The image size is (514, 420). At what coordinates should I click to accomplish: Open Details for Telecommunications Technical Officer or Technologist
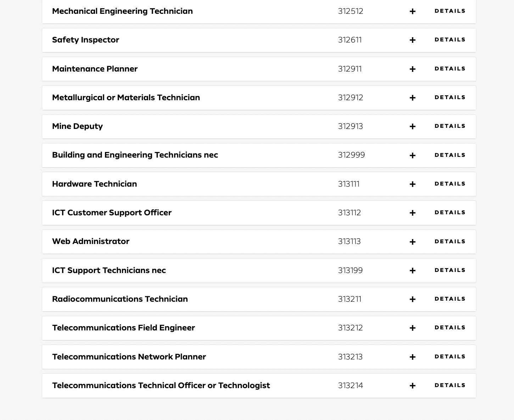[x=450, y=385]
